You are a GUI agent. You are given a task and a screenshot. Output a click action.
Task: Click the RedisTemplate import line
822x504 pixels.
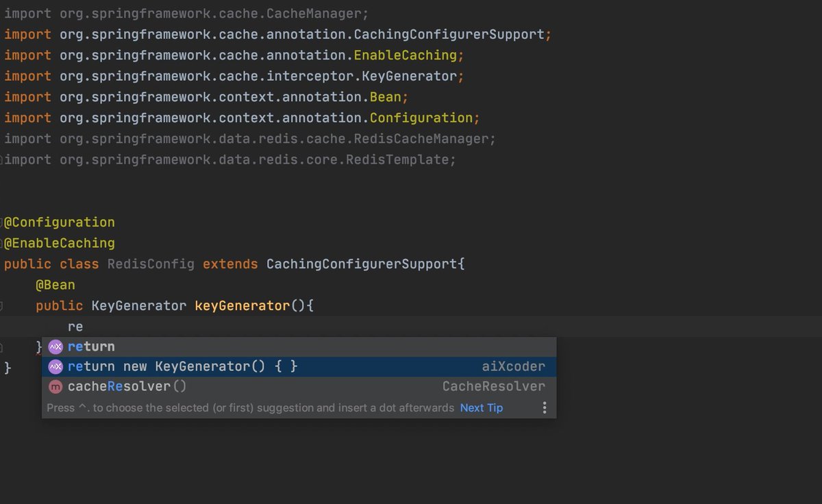[230, 160]
